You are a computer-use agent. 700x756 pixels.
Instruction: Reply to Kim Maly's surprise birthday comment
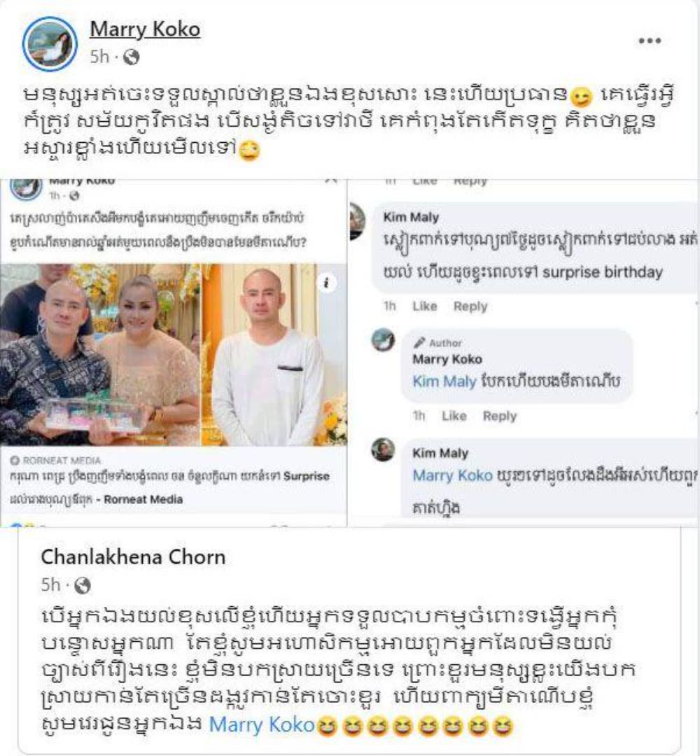click(470, 306)
